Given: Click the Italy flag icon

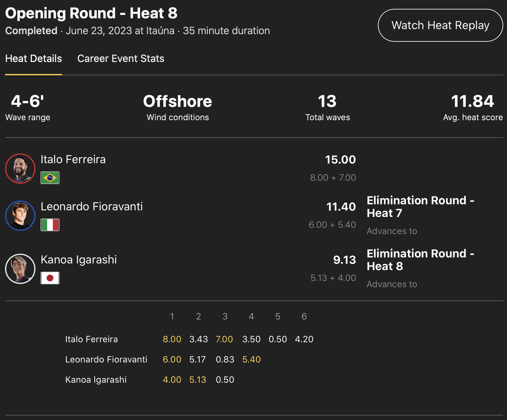Looking at the screenshot, I should point(50,225).
